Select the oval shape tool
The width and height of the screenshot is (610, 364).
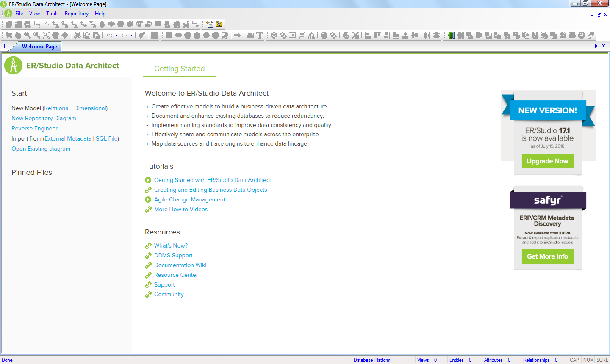178,35
